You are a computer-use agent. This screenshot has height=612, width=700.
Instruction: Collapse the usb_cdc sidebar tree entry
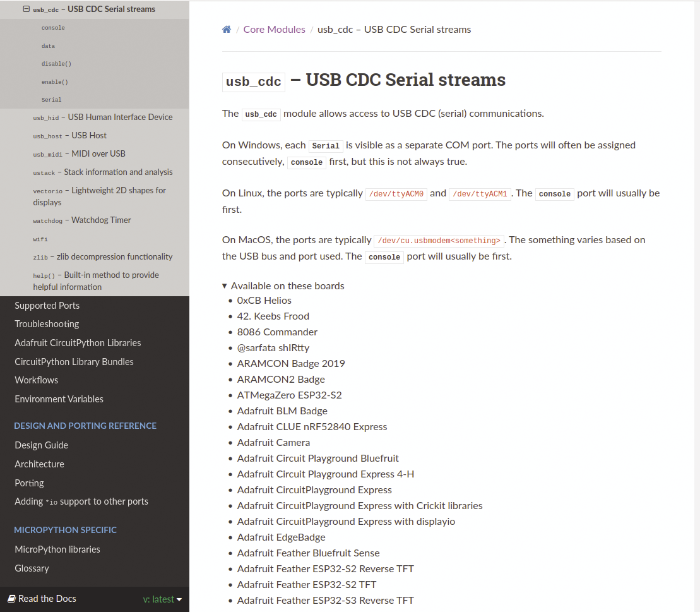click(27, 9)
